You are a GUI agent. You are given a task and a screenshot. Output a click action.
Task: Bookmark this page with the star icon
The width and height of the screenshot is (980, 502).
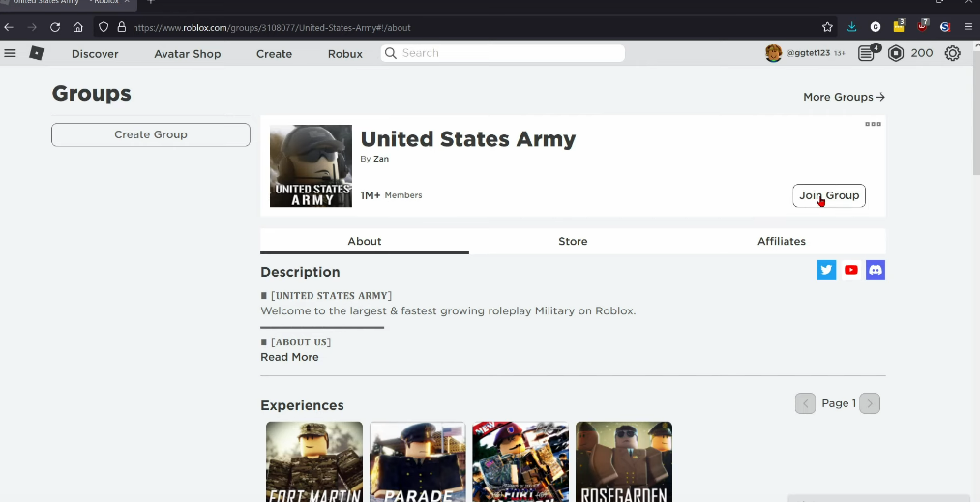coord(827,27)
